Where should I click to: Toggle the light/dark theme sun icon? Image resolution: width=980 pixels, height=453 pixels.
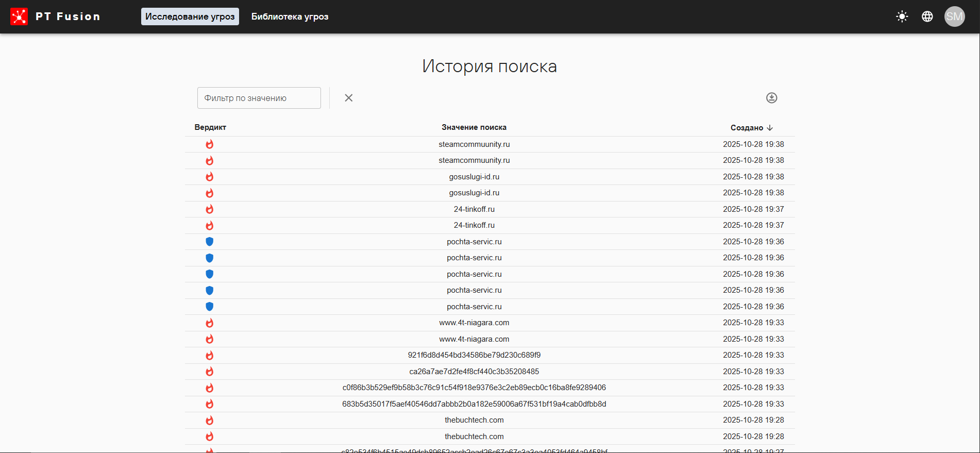[902, 16]
